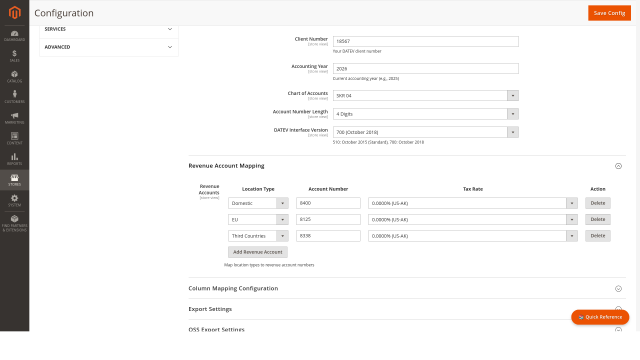Open the Quick Reference button

[600, 317]
